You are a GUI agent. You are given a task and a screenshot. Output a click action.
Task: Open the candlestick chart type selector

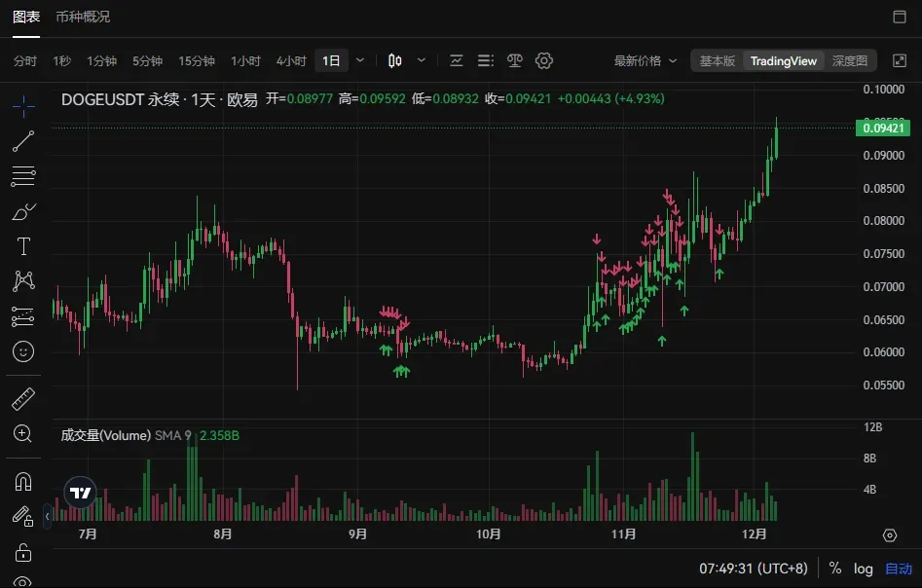tap(395, 60)
